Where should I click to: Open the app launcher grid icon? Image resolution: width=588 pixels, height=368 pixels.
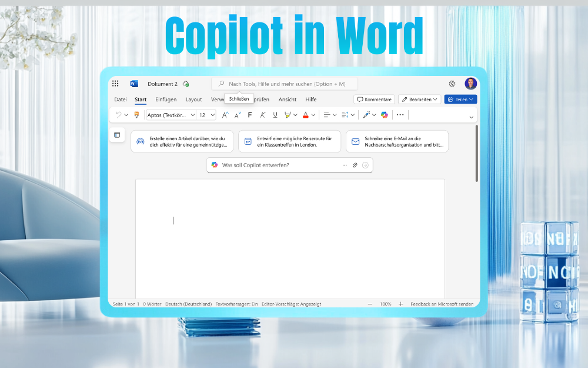pyautogui.click(x=115, y=84)
